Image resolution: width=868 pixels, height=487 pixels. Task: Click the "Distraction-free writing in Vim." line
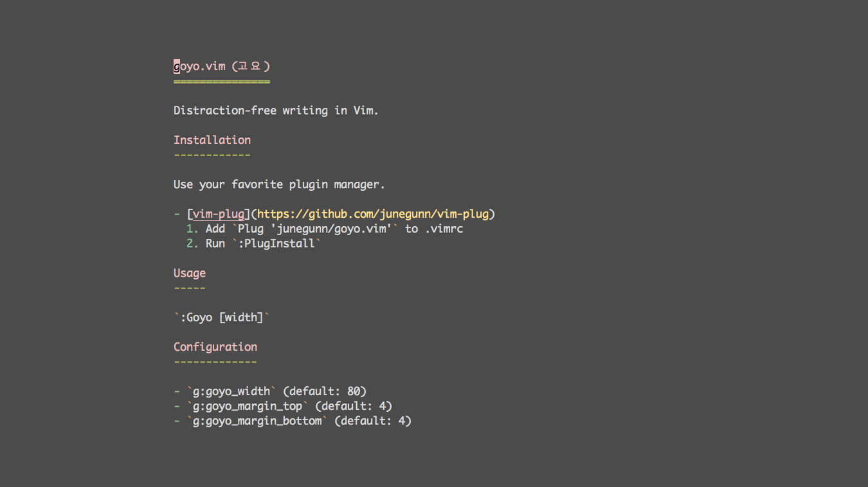point(276,111)
